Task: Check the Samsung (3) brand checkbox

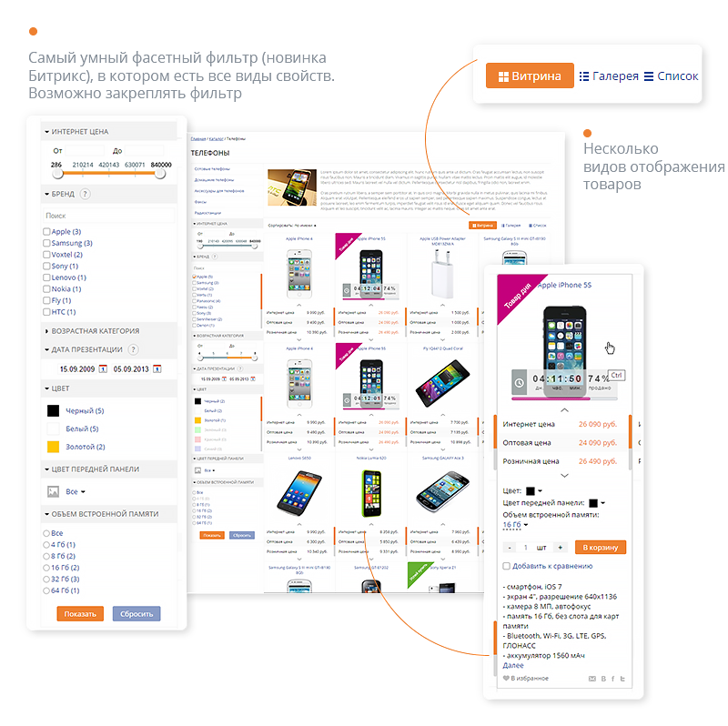Action: click(x=46, y=243)
